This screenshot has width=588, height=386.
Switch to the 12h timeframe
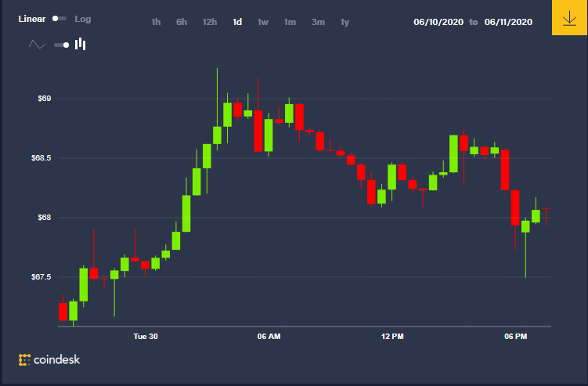click(210, 22)
